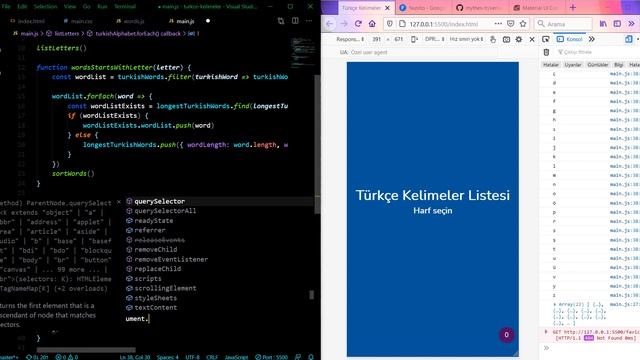This screenshot has width=640, height=360.
Task: Open the File menu in VS Code
Action: [x=6, y=7]
